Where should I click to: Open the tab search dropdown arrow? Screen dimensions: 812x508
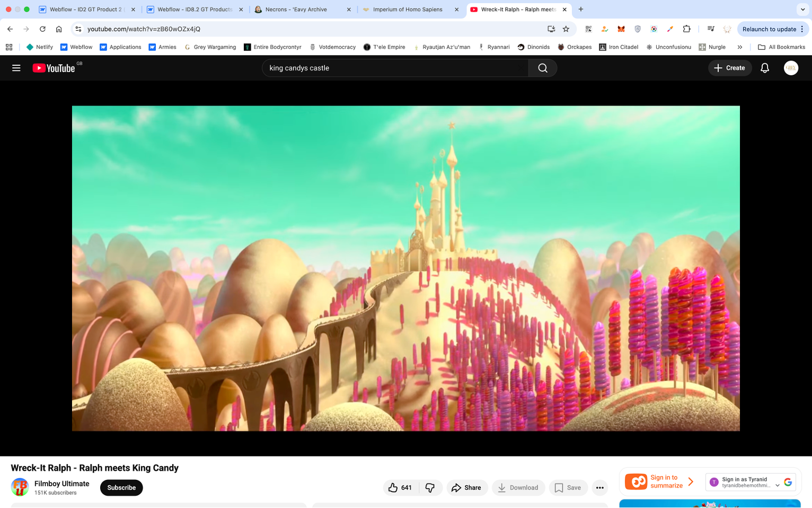click(x=802, y=9)
